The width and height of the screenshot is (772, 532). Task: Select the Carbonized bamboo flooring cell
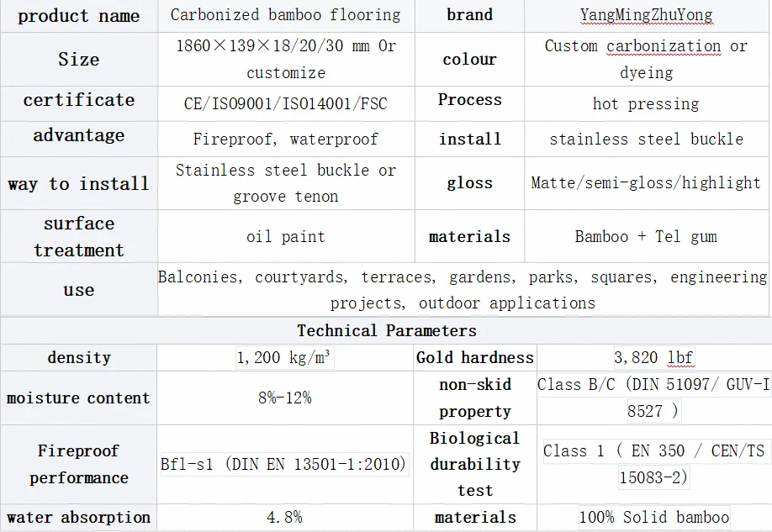click(286, 16)
